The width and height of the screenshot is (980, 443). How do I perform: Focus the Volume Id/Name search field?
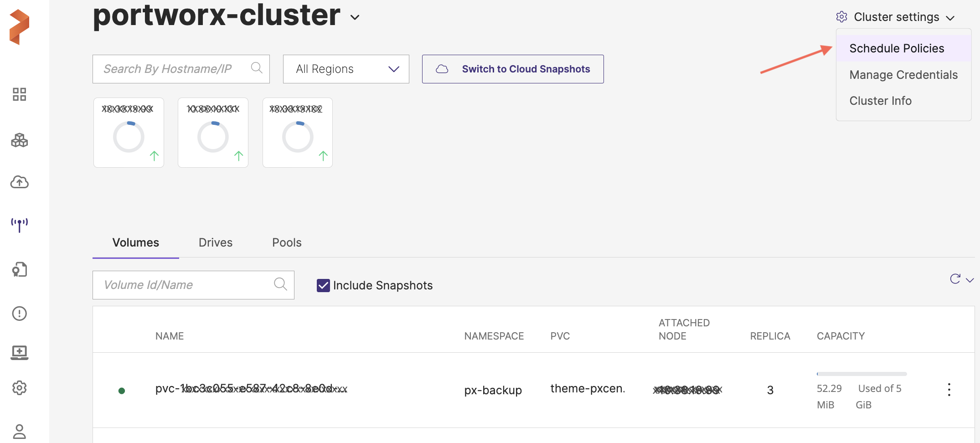(187, 285)
